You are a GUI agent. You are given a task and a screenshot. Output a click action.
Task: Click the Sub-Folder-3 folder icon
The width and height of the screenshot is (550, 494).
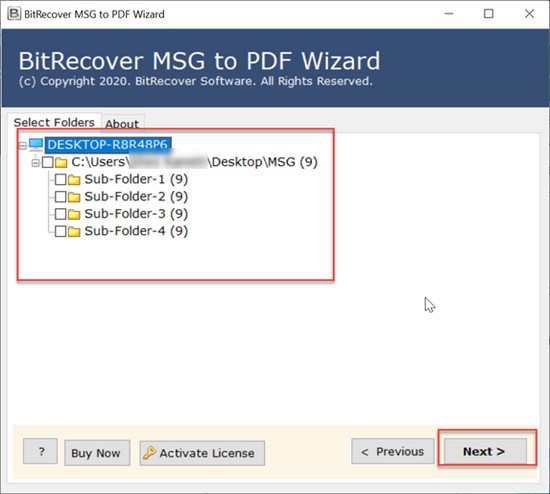[74, 214]
